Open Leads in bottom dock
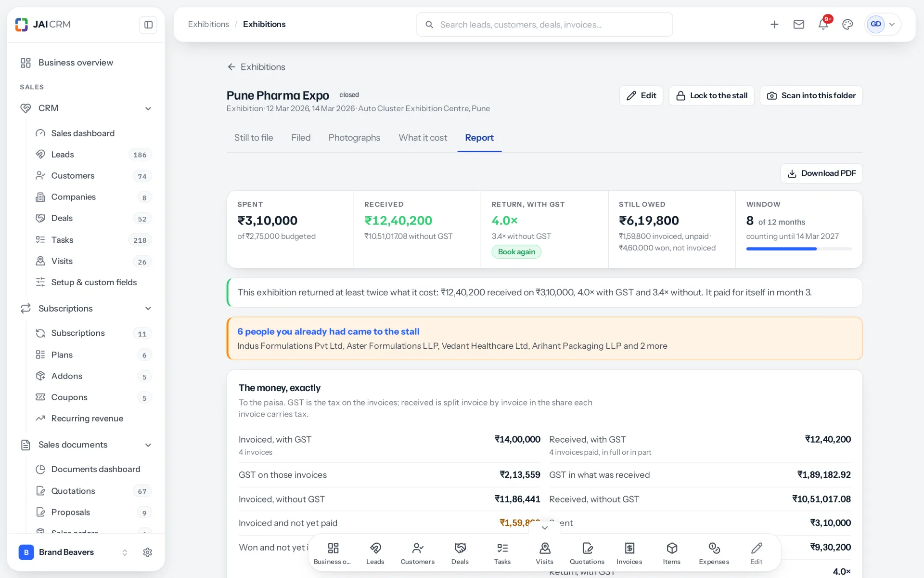 (375, 553)
